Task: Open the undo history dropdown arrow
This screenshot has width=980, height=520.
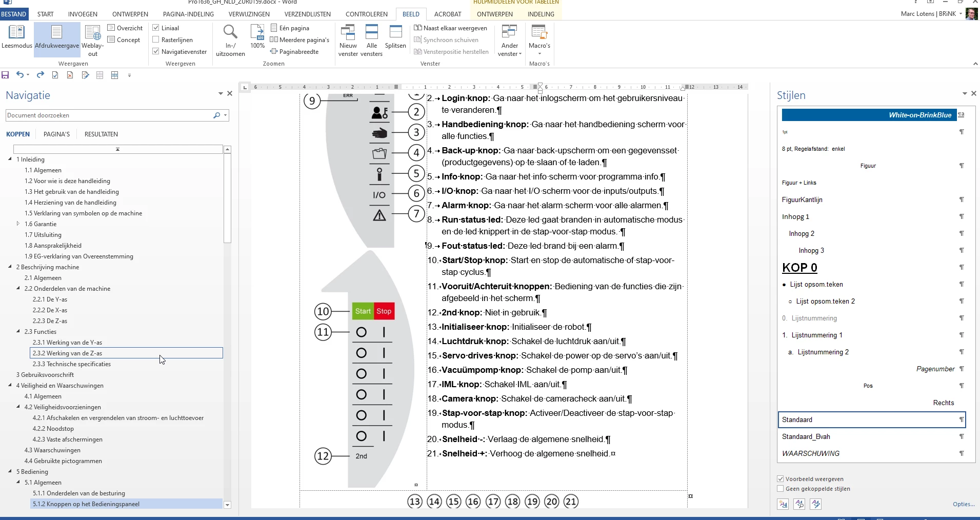Action: pyautogui.click(x=28, y=75)
